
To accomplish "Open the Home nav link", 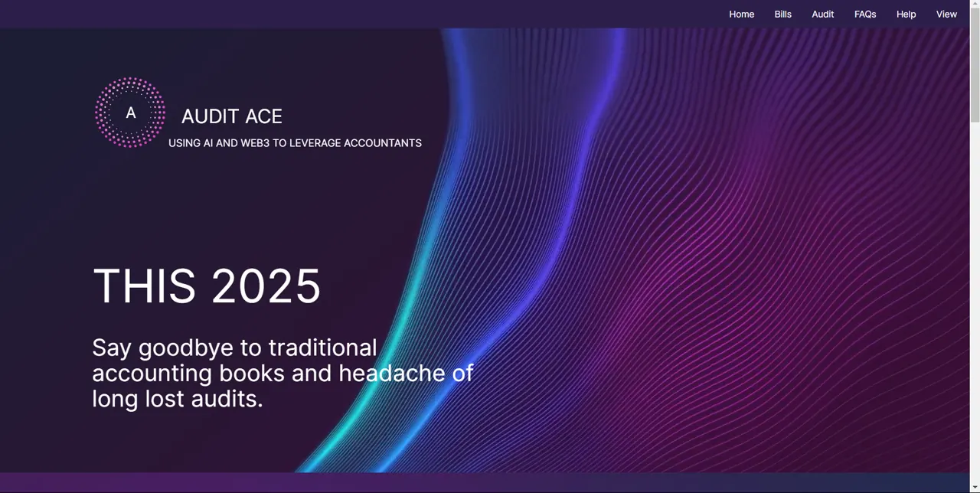I will tap(741, 14).
